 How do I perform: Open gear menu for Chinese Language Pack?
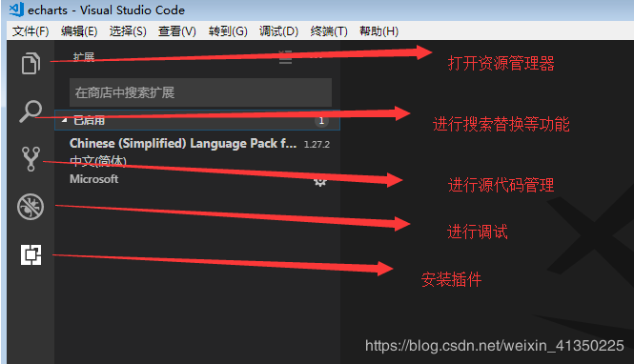[x=320, y=181]
